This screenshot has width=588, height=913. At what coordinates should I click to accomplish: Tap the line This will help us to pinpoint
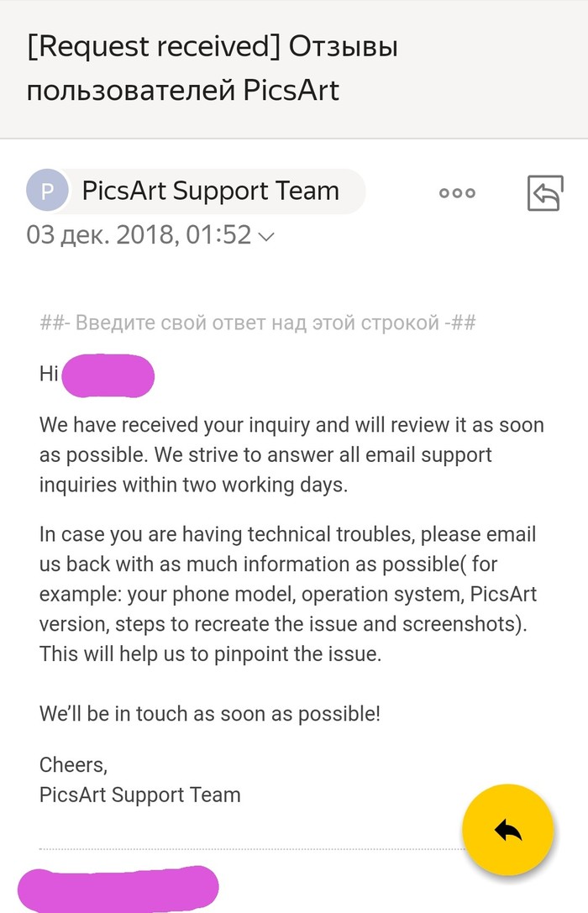tap(210, 654)
